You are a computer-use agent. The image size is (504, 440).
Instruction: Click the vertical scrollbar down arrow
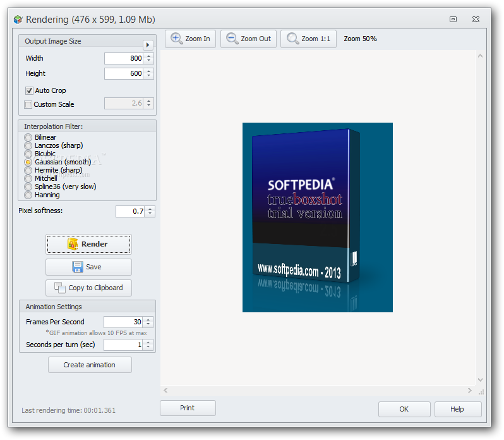pyautogui.click(x=480, y=380)
